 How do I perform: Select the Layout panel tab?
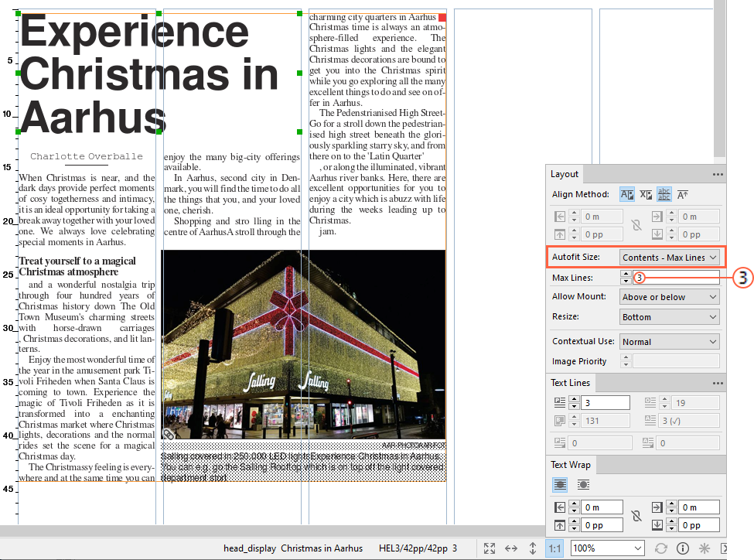point(565,174)
